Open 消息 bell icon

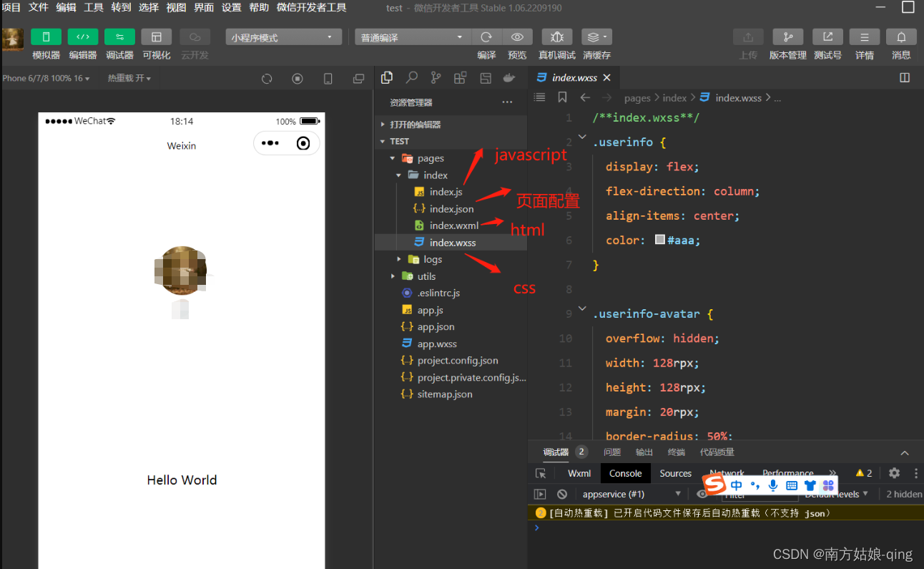point(901,37)
